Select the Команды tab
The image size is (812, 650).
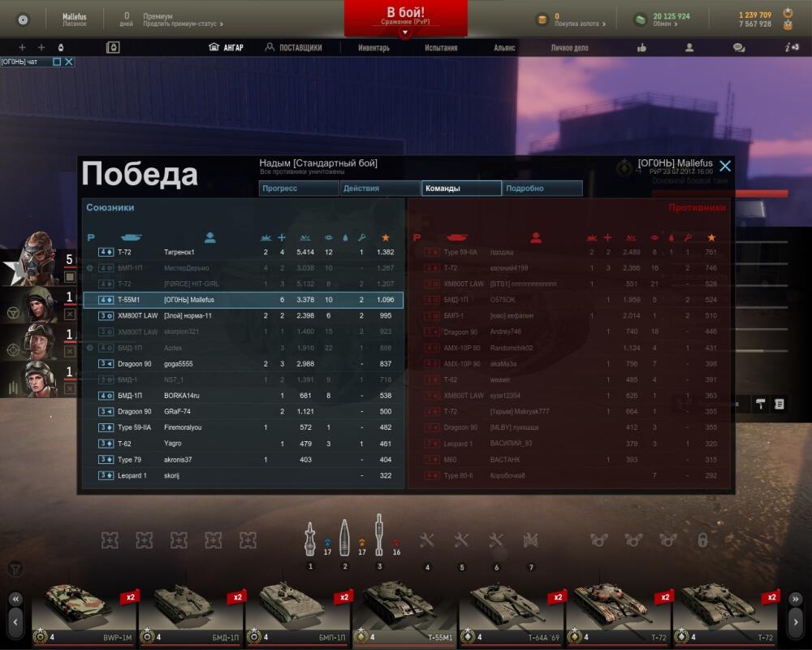click(461, 188)
